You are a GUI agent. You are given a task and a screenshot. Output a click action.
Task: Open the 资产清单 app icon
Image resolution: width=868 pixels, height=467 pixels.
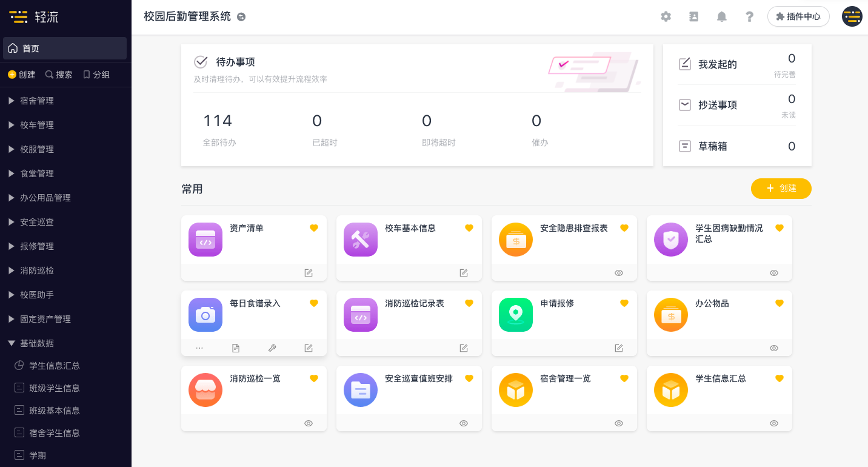click(x=205, y=240)
